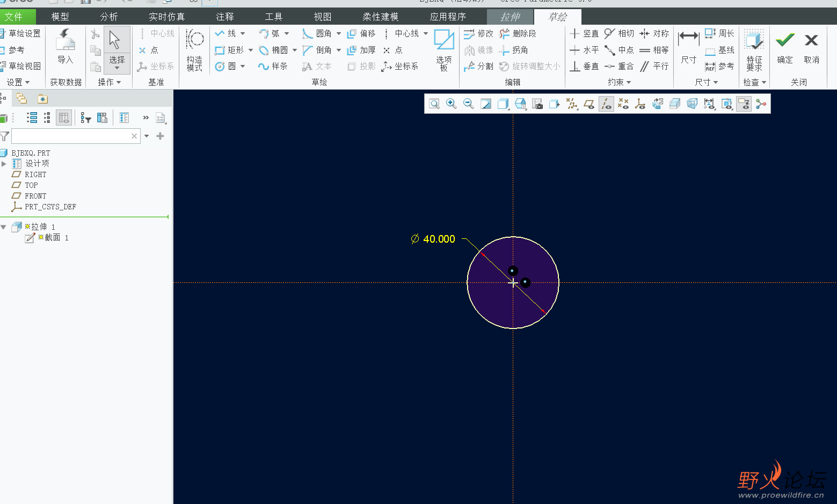Apply the Perpendicular (垂直) constraint
The width and height of the screenshot is (837, 504).
coord(584,66)
